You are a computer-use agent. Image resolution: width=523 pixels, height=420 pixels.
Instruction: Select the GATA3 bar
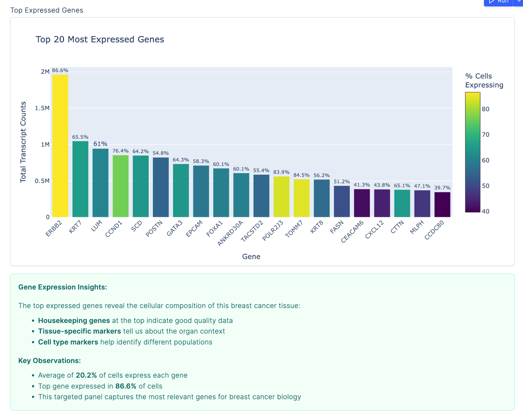pos(181,191)
